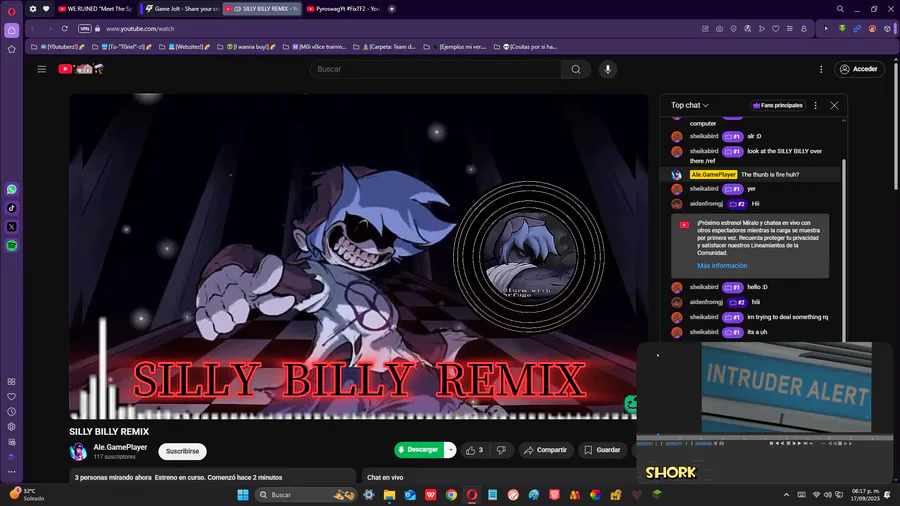Viewport: 900px width, 506px height.
Task: Click the SILLY BILLY REMIX video player
Action: point(359,256)
